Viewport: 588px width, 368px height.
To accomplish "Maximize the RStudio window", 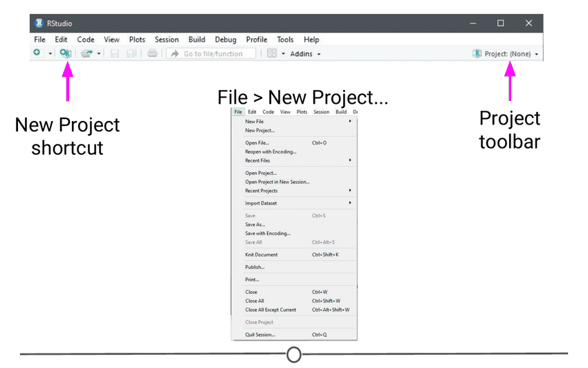I will pyautogui.click(x=501, y=24).
